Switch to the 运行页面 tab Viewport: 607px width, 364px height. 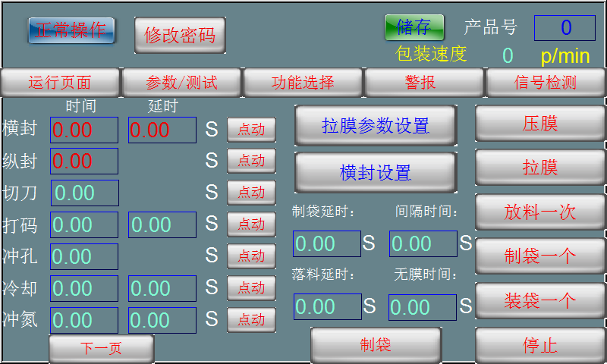click(60, 83)
